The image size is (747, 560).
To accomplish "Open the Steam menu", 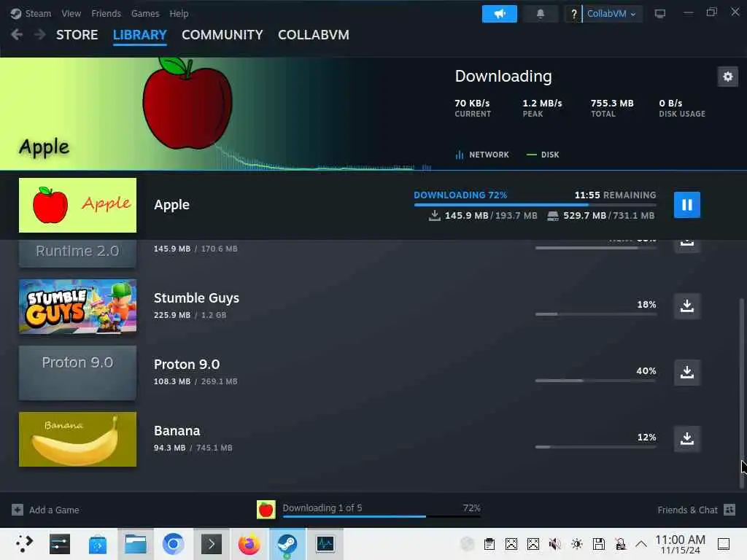I will pyautogui.click(x=38, y=14).
